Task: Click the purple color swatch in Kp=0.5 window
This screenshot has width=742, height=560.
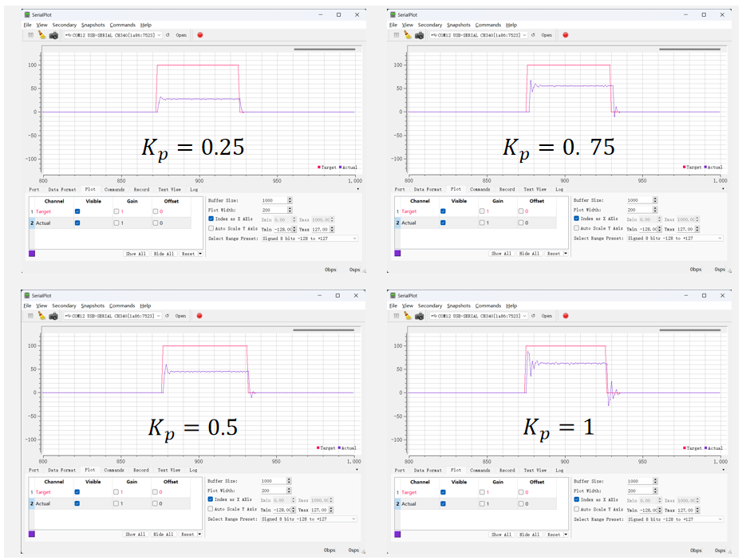Action: point(32,534)
